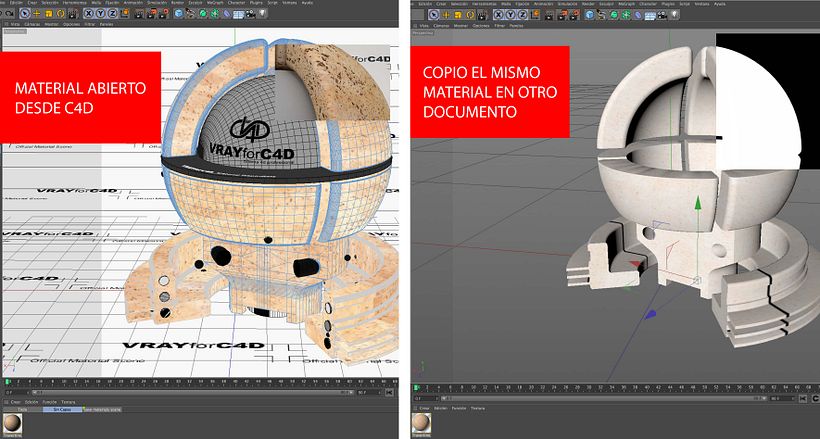Add a light object in left window
Screen dimensions: 820x439
(263, 14)
